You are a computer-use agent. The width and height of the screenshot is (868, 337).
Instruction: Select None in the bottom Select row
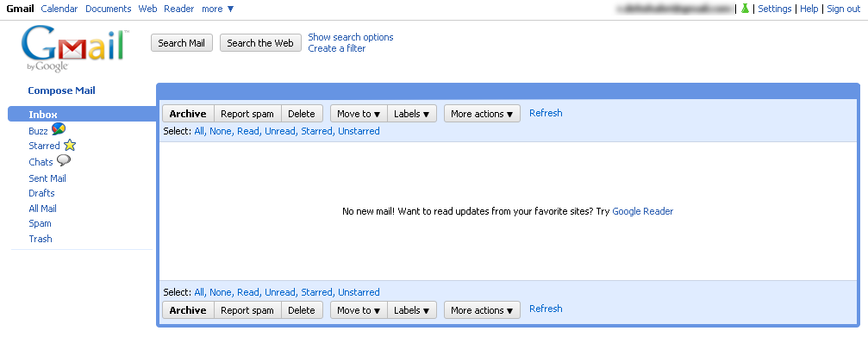[x=221, y=292]
